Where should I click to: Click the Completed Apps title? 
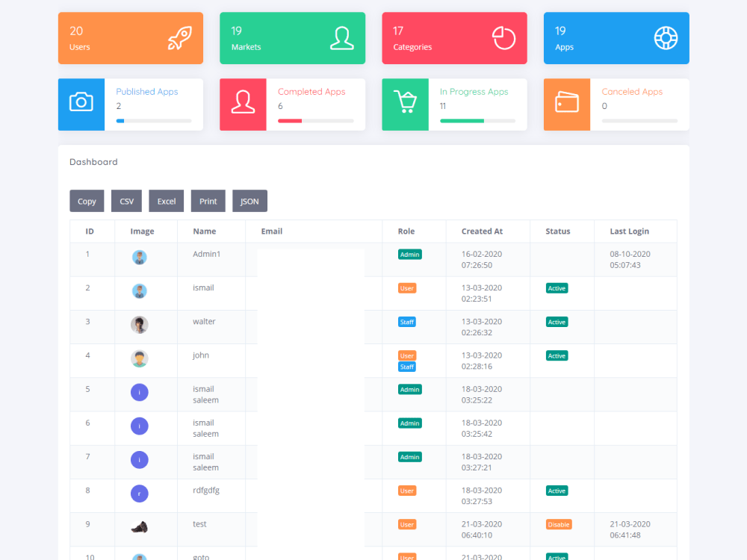tap(311, 92)
